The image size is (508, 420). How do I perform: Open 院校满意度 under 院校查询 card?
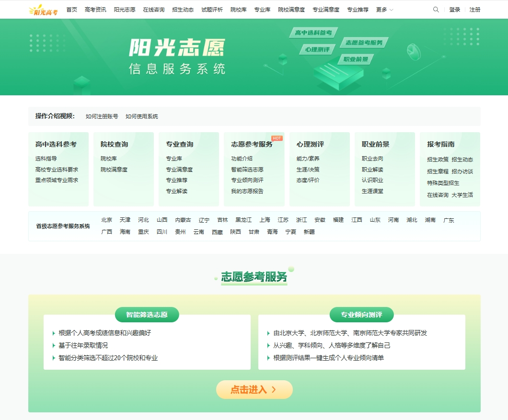point(114,170)
